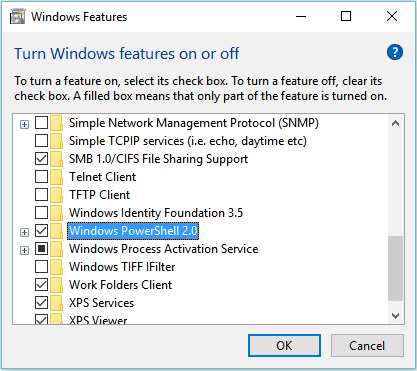Select SMB 1.0/CIFS File Sharing Support label
The image size is (417, 371).
pyautogui.click(x=158, y=159)
